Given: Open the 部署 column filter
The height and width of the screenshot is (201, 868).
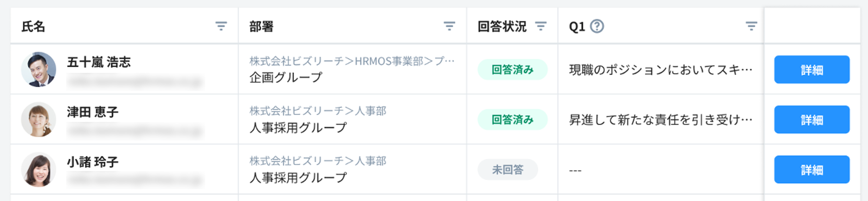Looking at the screenshot, I should [449, 26].
